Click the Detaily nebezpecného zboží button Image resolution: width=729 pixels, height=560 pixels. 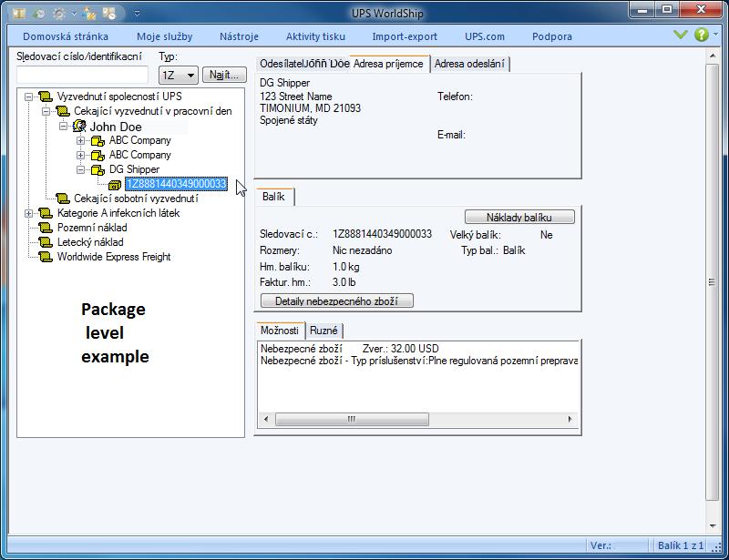click(336, 300)
